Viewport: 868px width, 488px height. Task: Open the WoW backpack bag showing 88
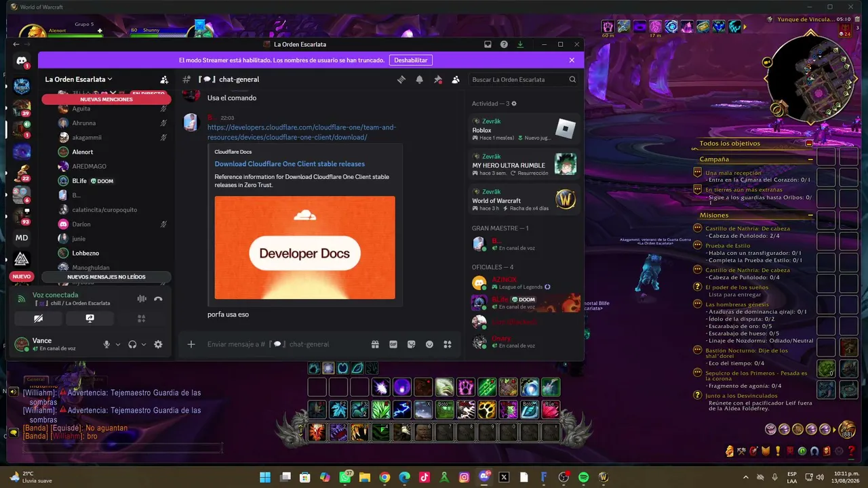coord(846,429)
